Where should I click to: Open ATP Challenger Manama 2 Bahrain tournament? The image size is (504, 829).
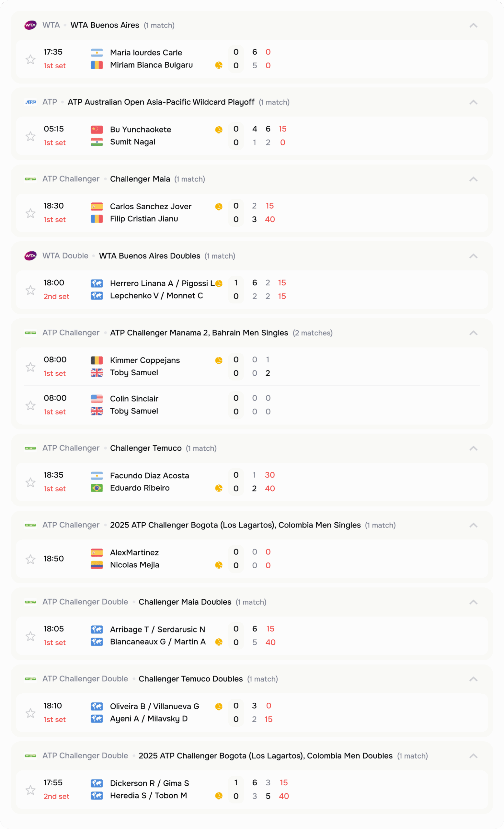(199, 333)
